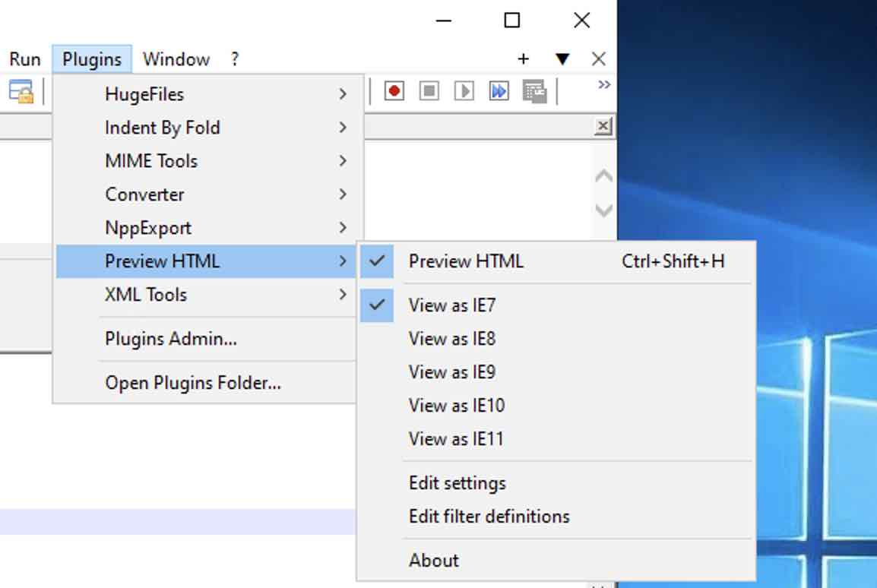The image size is (877, 588).
Task: Disable the Preview HTML checkmark
Action: [467, 261]
